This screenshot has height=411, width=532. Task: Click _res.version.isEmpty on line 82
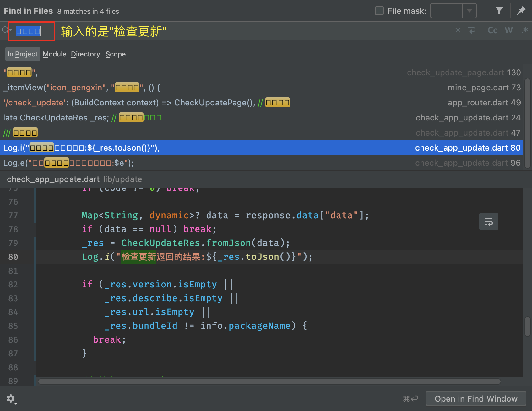tap(160, 285)
